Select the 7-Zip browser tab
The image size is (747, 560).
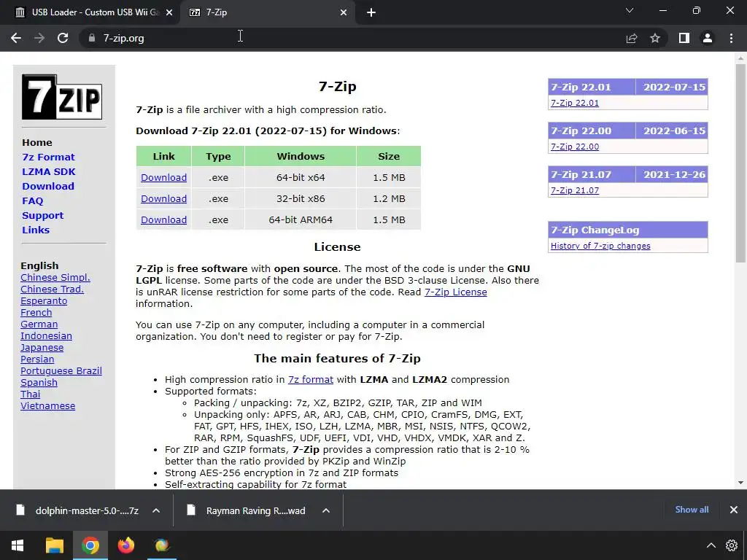point(268,12)
